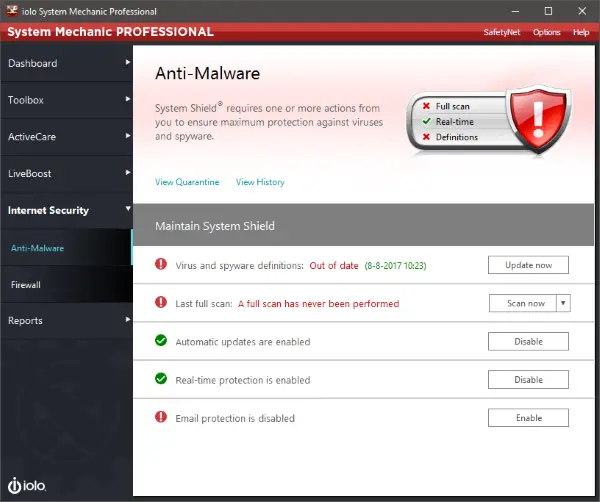Click green check for Real-time protection row

[x=161, y=378]
